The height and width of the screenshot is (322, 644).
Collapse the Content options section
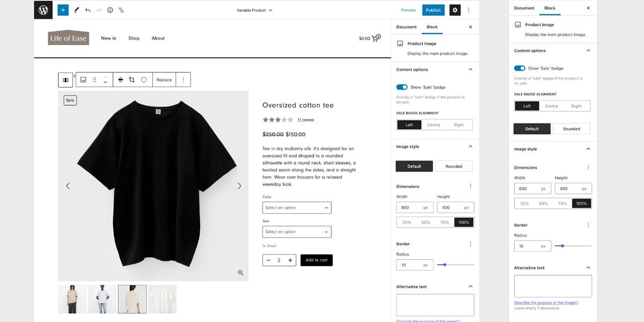point(470,69)
